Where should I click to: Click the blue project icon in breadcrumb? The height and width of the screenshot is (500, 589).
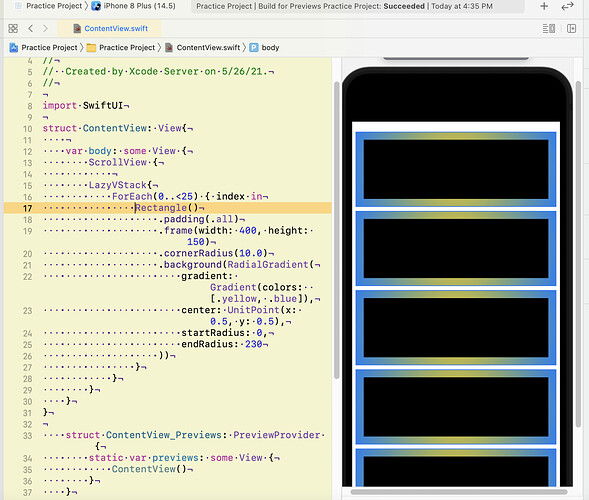[14, 48]
